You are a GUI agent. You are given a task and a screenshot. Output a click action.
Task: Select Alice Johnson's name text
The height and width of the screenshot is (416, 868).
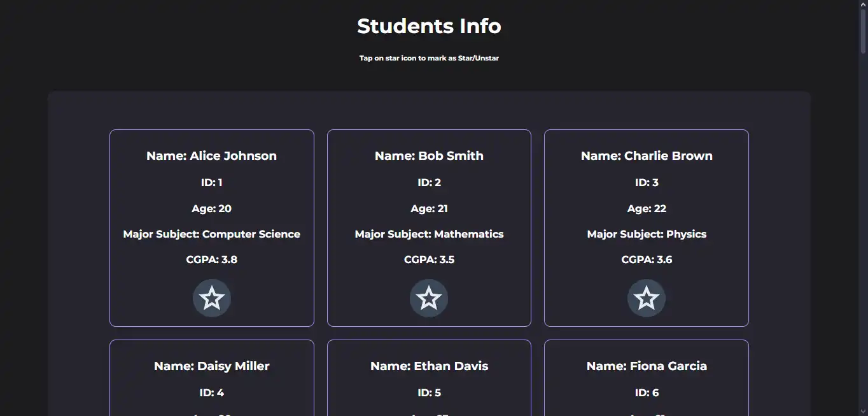211,155
